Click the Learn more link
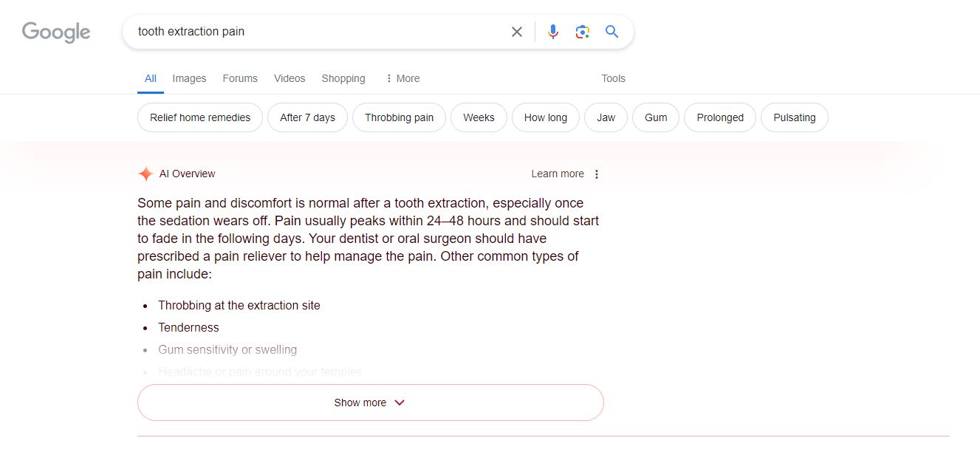The width and height of the screenshot is (980, 452). (558, 174)
